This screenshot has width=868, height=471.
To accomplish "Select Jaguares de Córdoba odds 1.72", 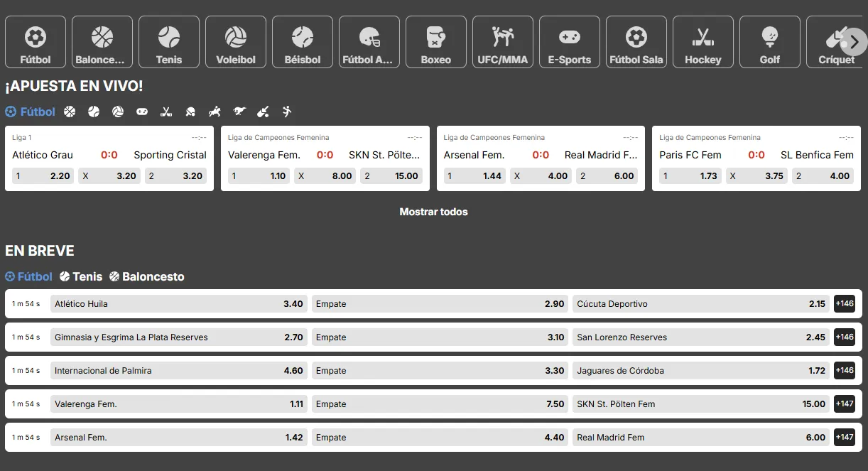I will (700, 370).
